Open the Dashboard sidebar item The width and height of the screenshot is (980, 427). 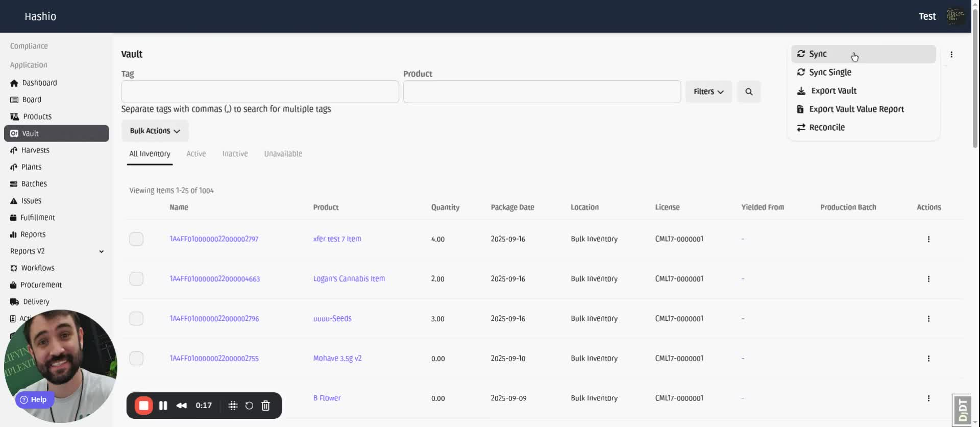click(x=34, y=83)
